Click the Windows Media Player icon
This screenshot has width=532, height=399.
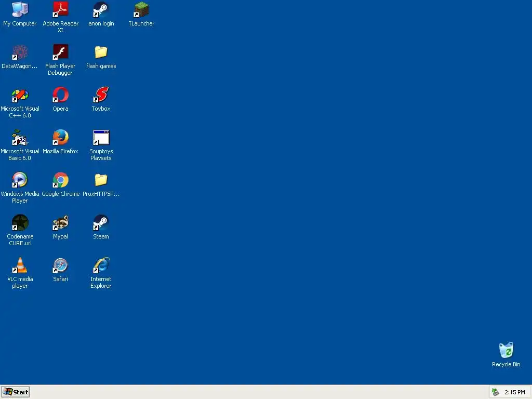[20, 180]
